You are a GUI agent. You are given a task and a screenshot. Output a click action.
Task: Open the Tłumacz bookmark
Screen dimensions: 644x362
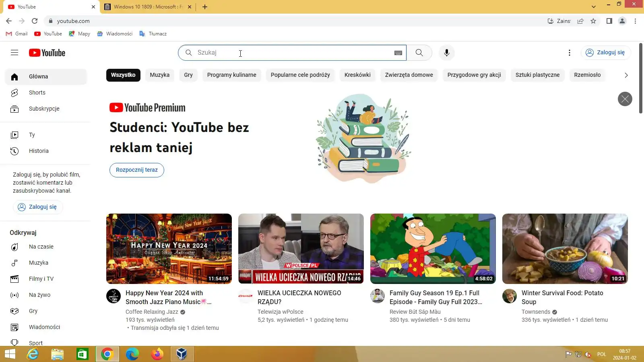click(x=153, y=34)
